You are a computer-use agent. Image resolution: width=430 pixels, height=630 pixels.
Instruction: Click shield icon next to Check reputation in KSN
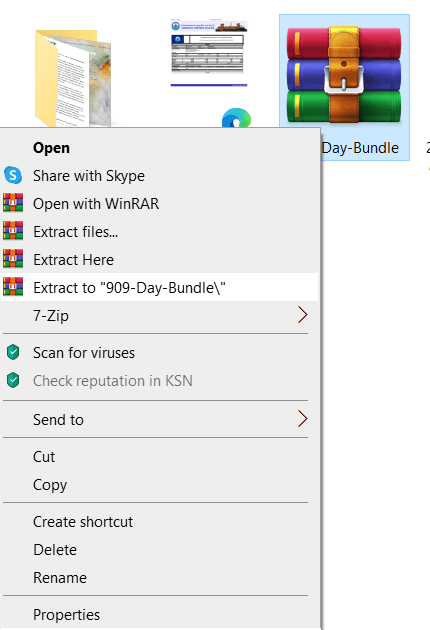[x=13, y=380]
